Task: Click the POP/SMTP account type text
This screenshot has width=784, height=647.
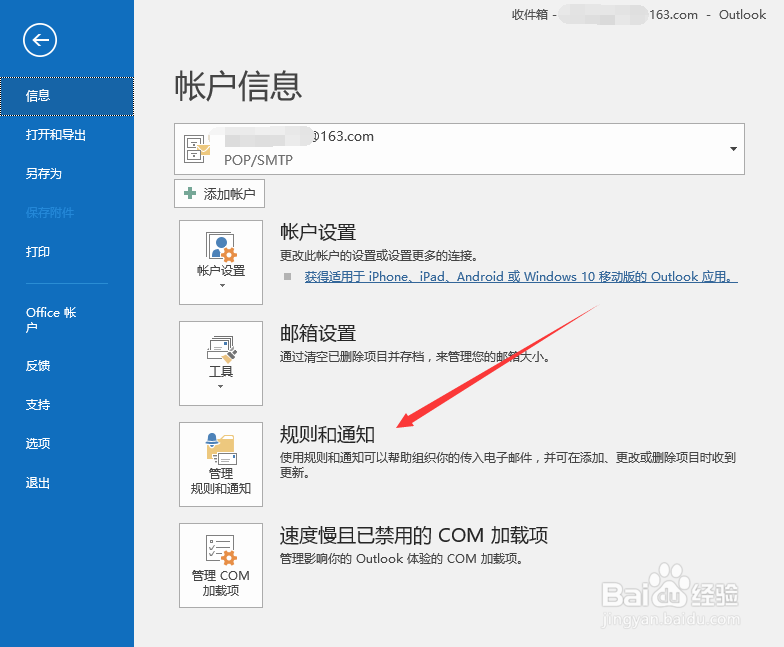Action: 258,160
